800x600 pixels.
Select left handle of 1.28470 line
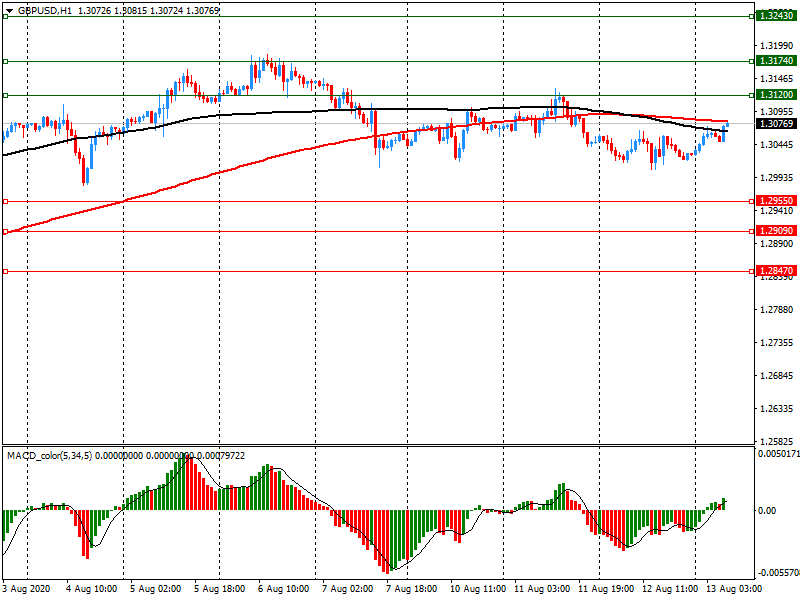tap(6, 272)
